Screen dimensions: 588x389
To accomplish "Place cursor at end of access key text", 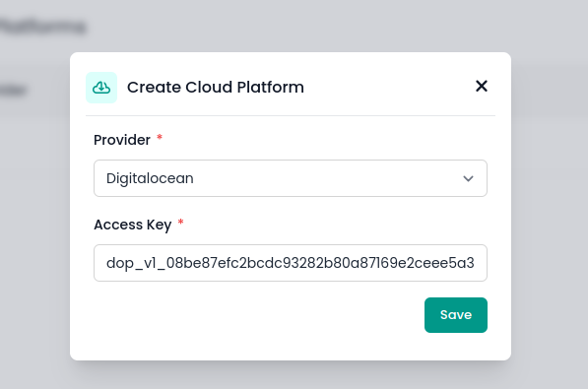I will click(475, 263).
